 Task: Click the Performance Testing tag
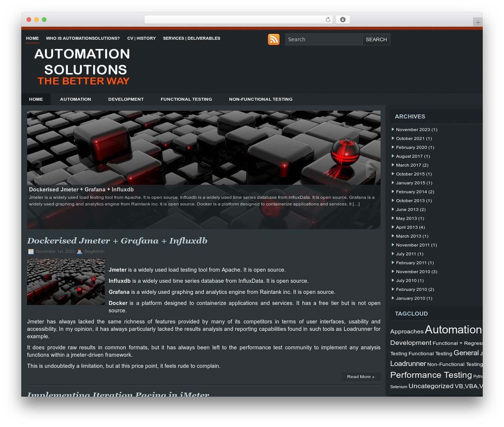point(431,375)
